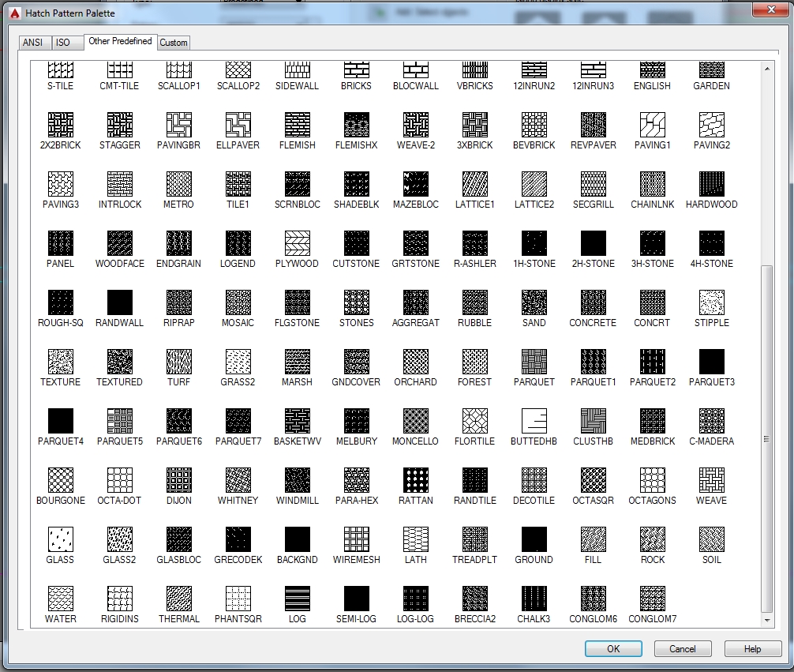Image resolution: width=794 pixels, height=672 pixels.
Task: Select the MARSH hatch pattern
Action: coord(298,362)
